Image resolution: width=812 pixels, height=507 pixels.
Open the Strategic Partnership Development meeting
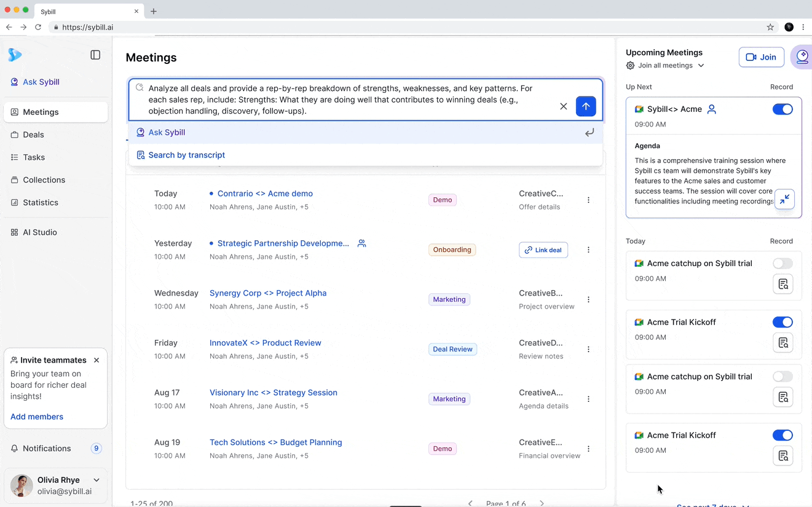pos(283,243)
